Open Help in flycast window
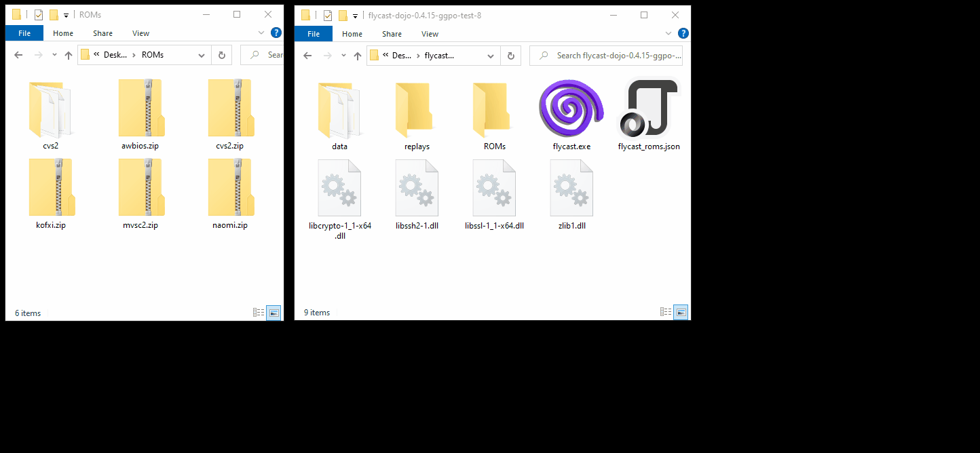Viewport: 980px width, 453px height. tap(683, 33)
